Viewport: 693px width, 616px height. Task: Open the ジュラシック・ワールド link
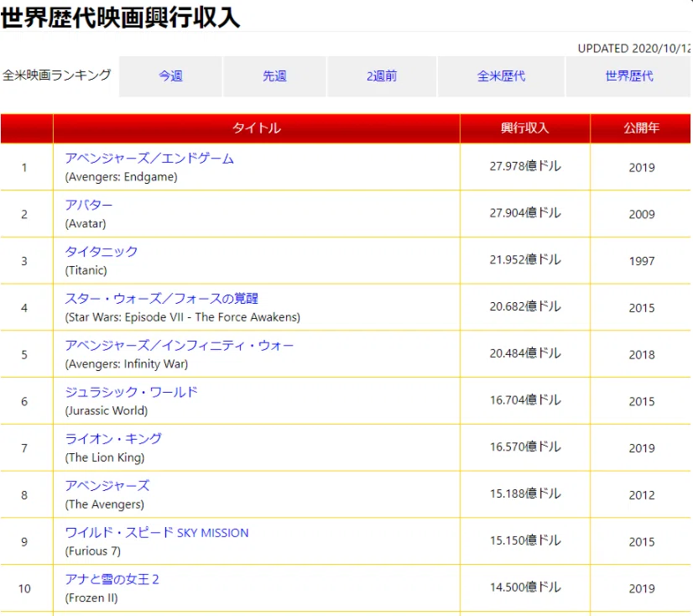click(131, 392)
